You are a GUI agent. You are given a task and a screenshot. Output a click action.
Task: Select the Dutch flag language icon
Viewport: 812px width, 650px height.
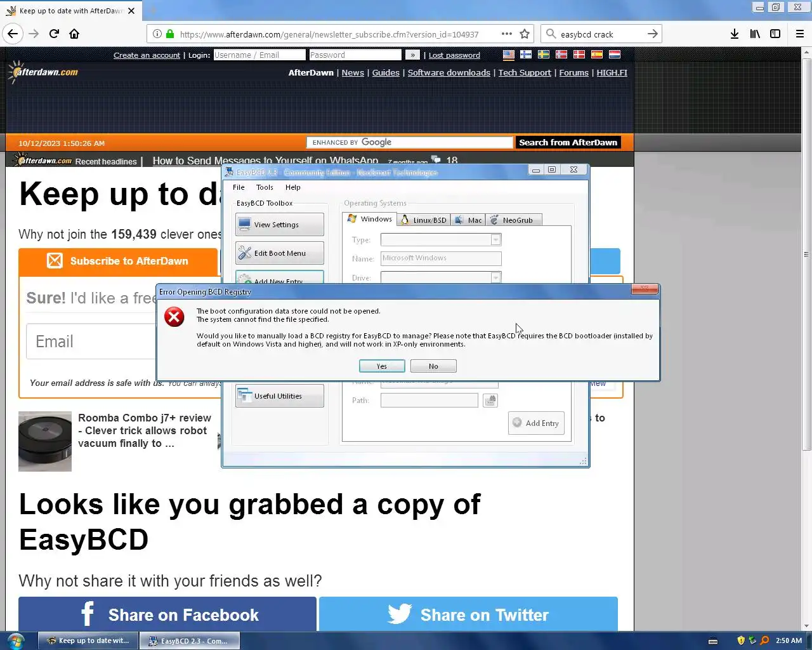pyautogui.click(x=615, y=55)
